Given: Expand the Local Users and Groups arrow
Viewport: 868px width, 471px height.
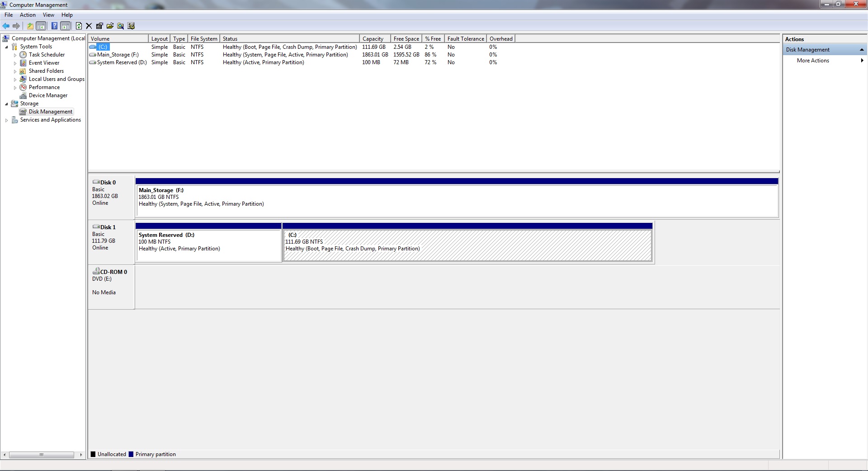Looking at the screenshot, I should pyautogui.click(x=15, y=80).
